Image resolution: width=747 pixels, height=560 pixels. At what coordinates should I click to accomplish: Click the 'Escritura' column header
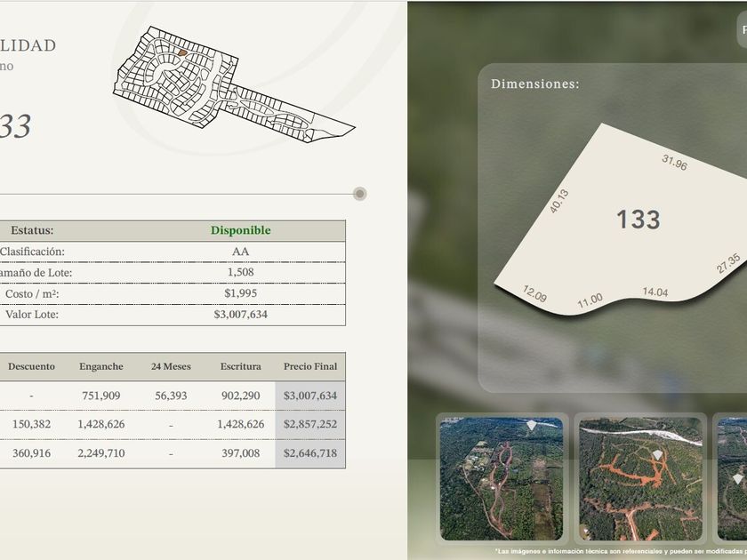[x=241, y=366]
